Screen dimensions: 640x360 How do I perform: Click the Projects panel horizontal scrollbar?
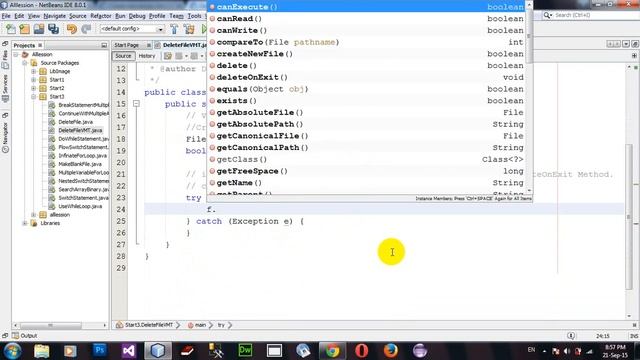(x=51, y=325)
